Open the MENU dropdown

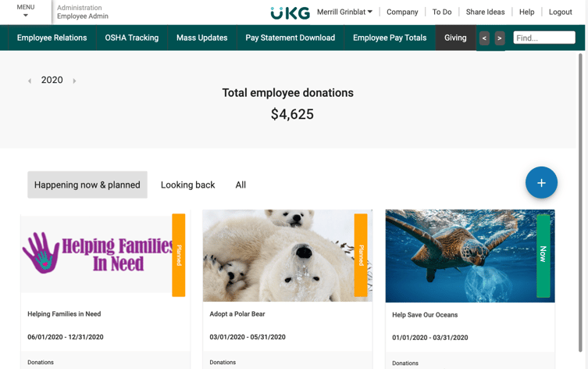point(26,11)
